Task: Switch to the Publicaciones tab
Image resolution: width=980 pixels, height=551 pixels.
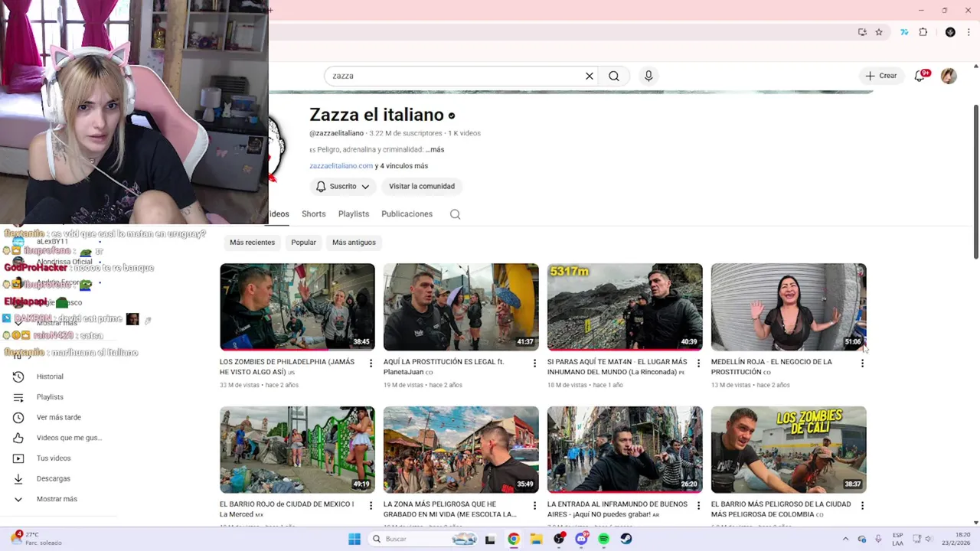Action: [x=407, y=214]
